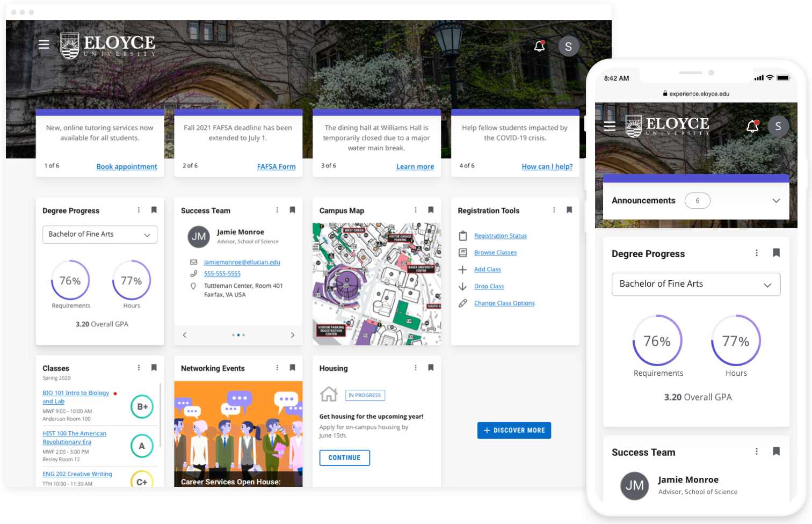Click the Change Class Options pencil icon
Screen dimensions: 812x524
pyautogui.click(x=463, y=303)
